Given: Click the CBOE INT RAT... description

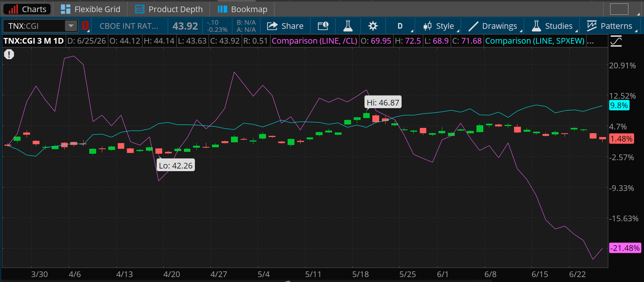Looking at the screenshot, I should click(129, 26).
